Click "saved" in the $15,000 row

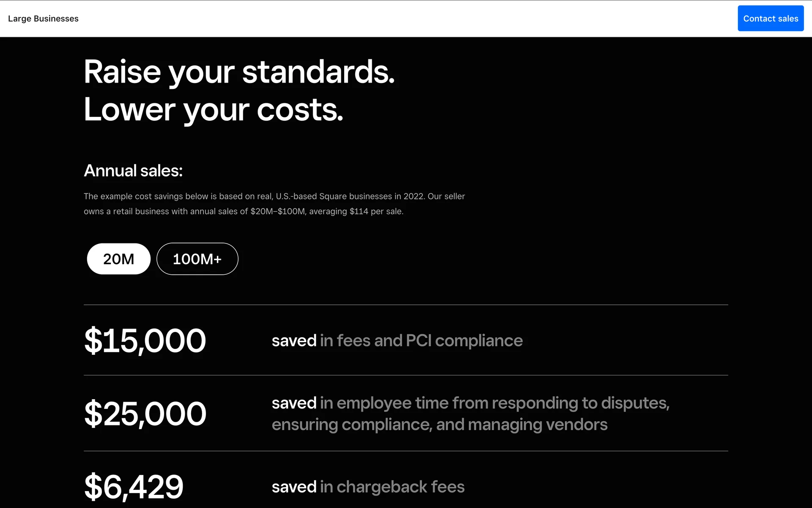[x=294, y=341]
